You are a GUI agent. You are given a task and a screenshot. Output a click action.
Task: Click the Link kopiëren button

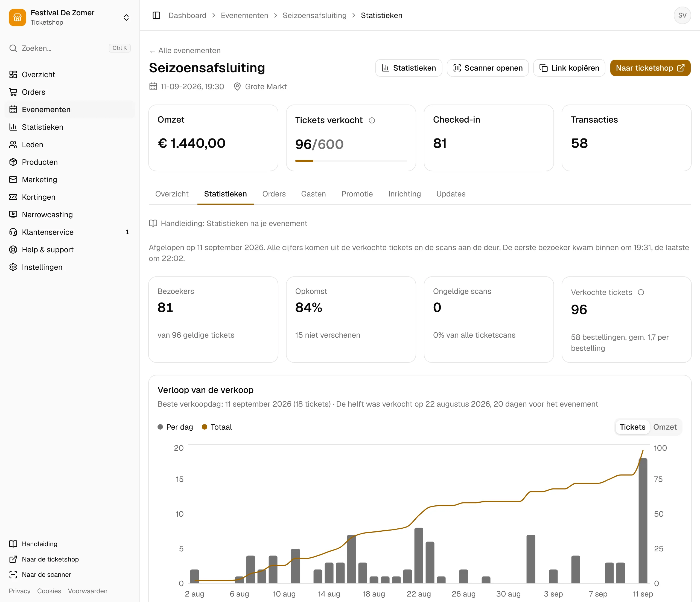point(569,68)
